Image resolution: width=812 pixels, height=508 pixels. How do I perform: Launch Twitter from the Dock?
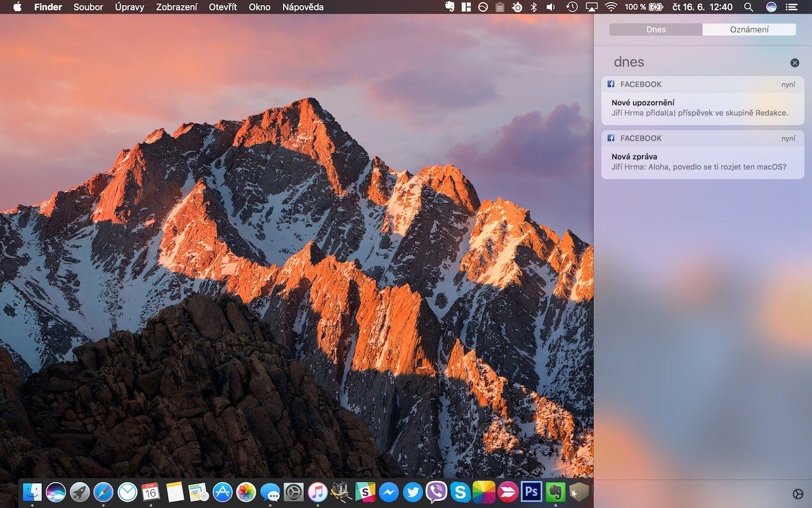click(412, 492)
